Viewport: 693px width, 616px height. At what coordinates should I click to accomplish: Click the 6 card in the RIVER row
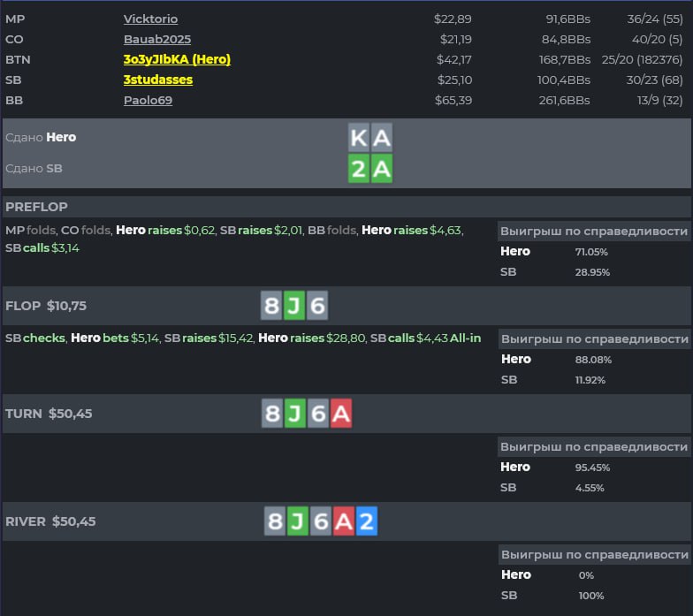(321, 521)
